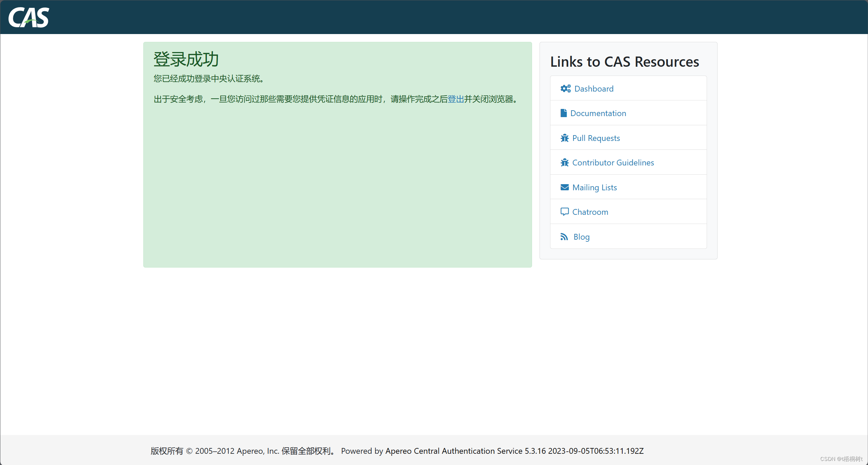Click the Contributor Guidelines bug icon
Image resolution: width=868 pixels, height=465 pixels.
pyautogui.click(x=564, y=162)
